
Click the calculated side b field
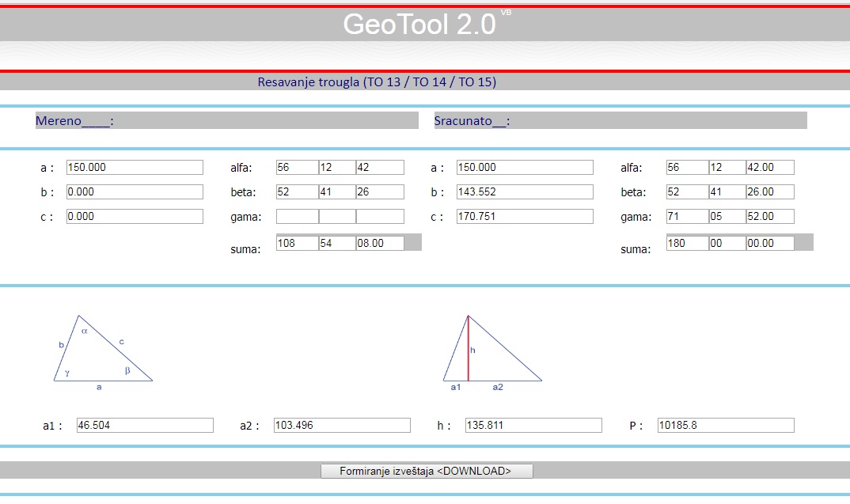pyautogui.click(x=524, y=192)
